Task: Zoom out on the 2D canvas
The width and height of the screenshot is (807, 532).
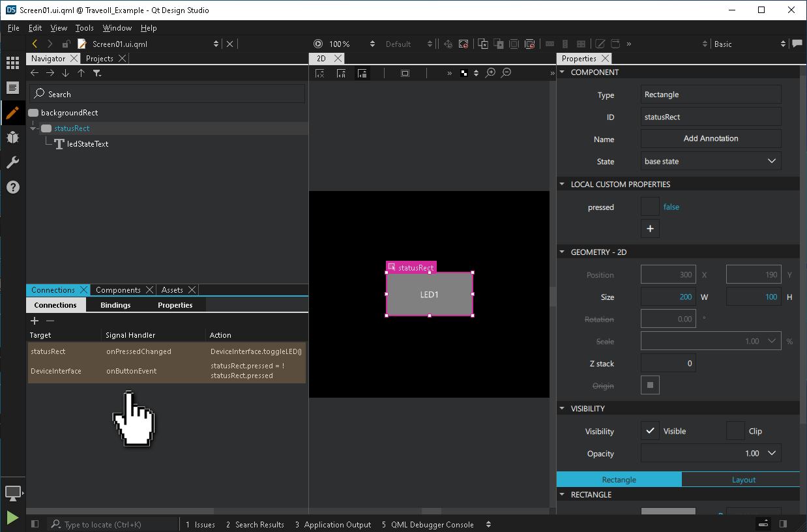Action: click(506, 73)
